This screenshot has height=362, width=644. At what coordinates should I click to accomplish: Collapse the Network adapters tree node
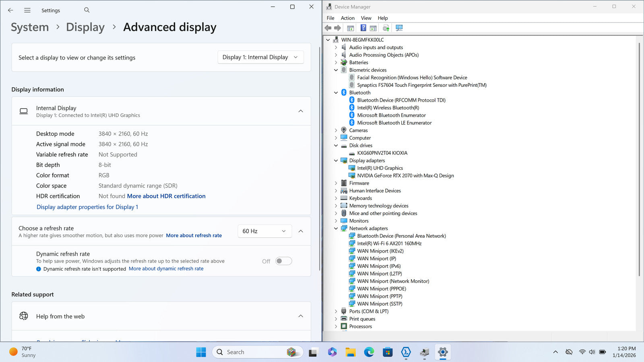coord(336,228)
